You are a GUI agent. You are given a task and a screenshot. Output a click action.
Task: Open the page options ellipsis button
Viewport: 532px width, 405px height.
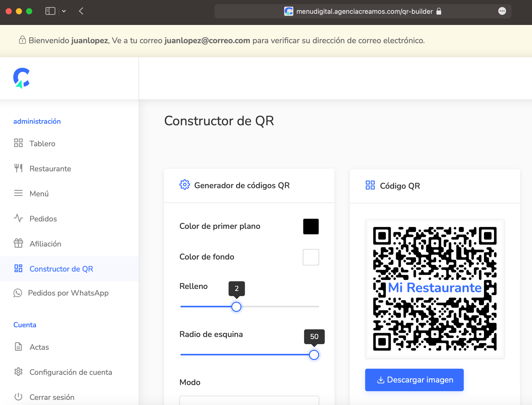coord(502,11)
